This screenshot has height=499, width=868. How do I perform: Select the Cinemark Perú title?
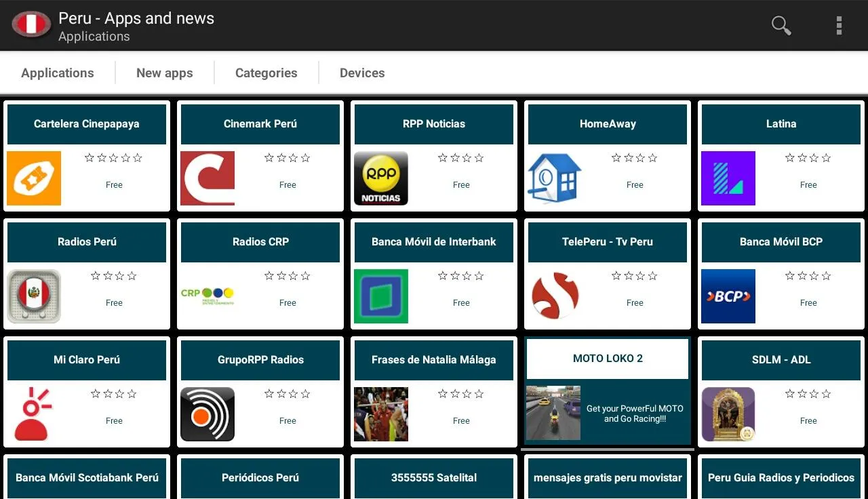(260, 124)
